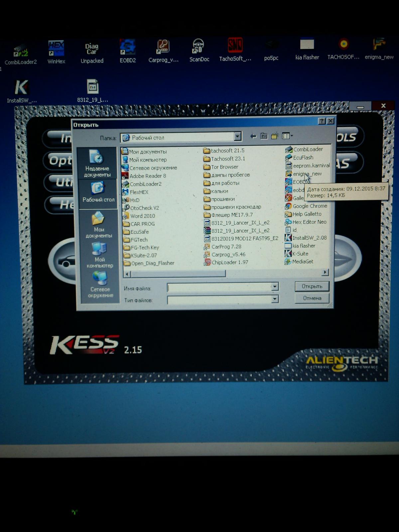The image size is (399, 532).
Task: Launch the Diag Car Unpacked desktop icon
Action: point(92,53)
